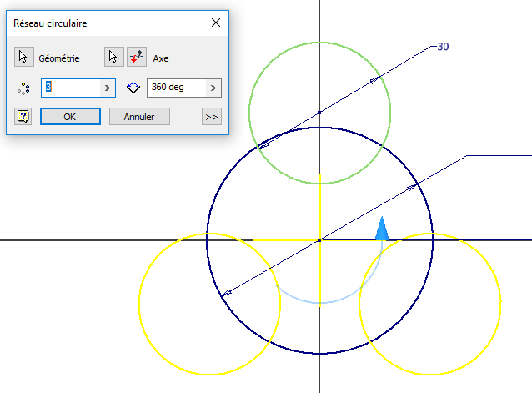Image resolution: width=532 pixels, height=393 pixels.
Task: Cancel with the Annuler button
Action: pyautogui.click(x=139, y=117)
